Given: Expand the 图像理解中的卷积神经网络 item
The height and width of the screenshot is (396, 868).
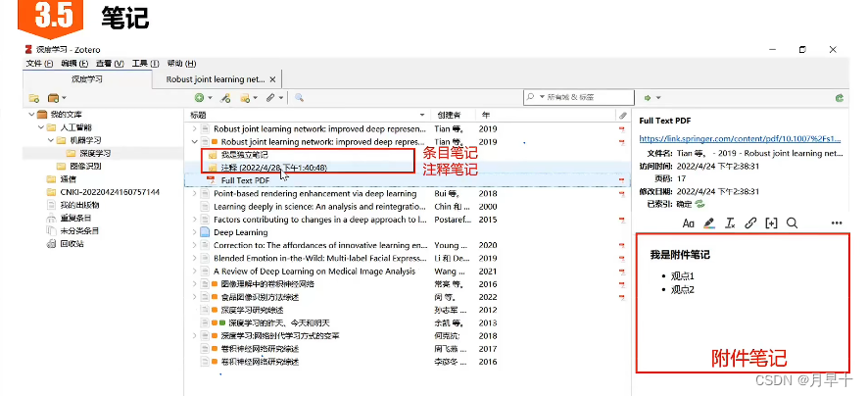Looking at the screenshot, I should [x=194, y=284].
